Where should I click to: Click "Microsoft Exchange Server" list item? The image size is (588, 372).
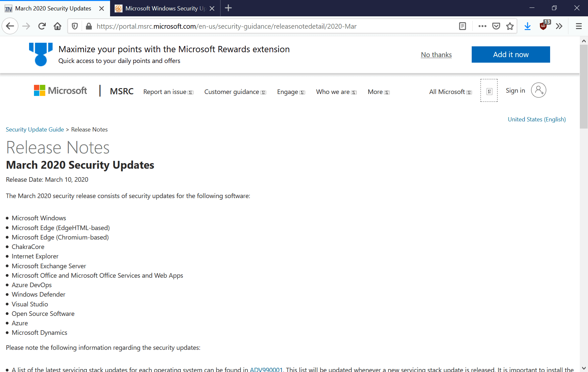click(49, 266)
